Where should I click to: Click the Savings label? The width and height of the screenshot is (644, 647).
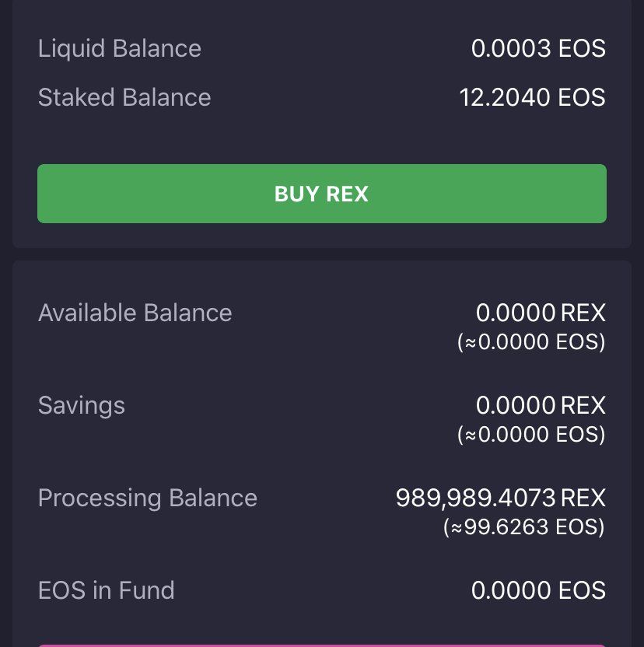(82, 405)
